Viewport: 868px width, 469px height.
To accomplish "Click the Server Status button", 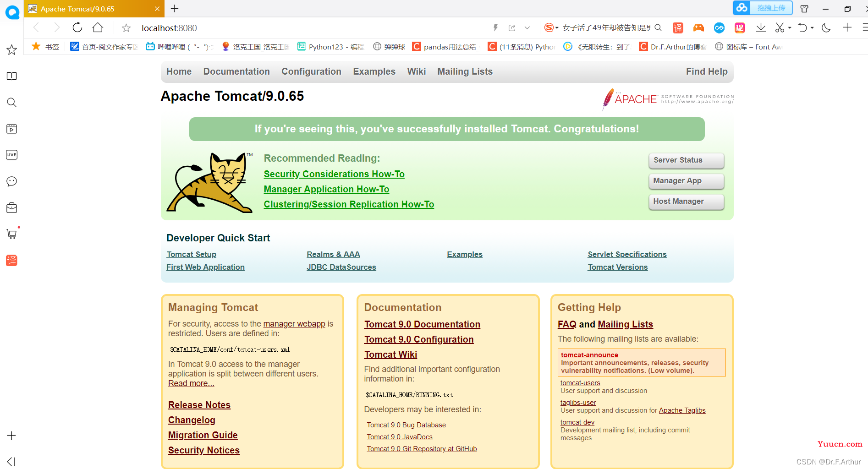I will pyautogui.click(x=686, y=160).
